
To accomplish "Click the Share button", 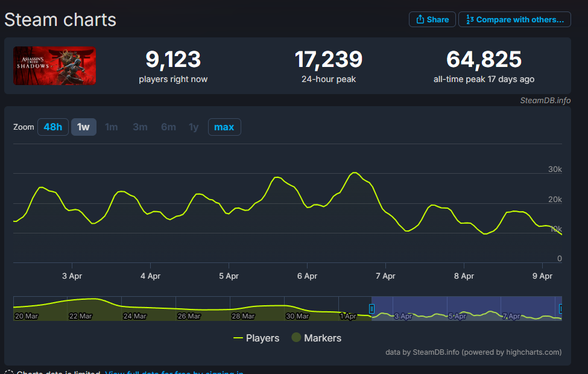I will pyautogui.click(x=432, y=19).
